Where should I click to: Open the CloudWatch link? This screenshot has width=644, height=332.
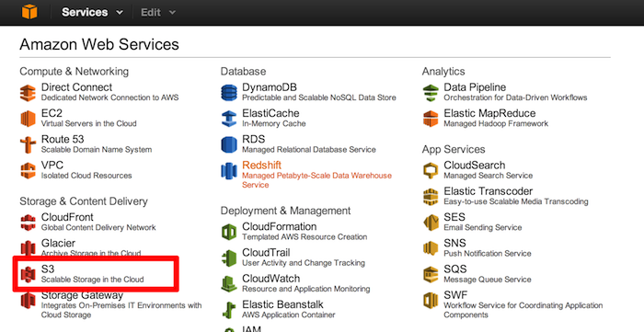271,279
